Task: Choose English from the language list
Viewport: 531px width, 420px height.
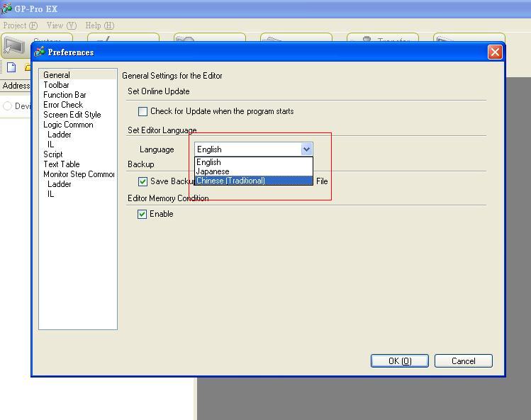Action: tap(209, 162)
